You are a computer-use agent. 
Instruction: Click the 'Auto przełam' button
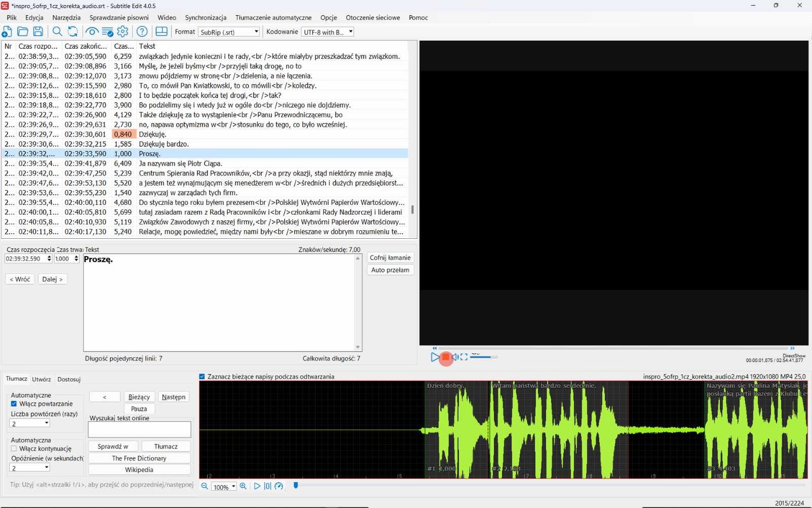pos(390,270)
